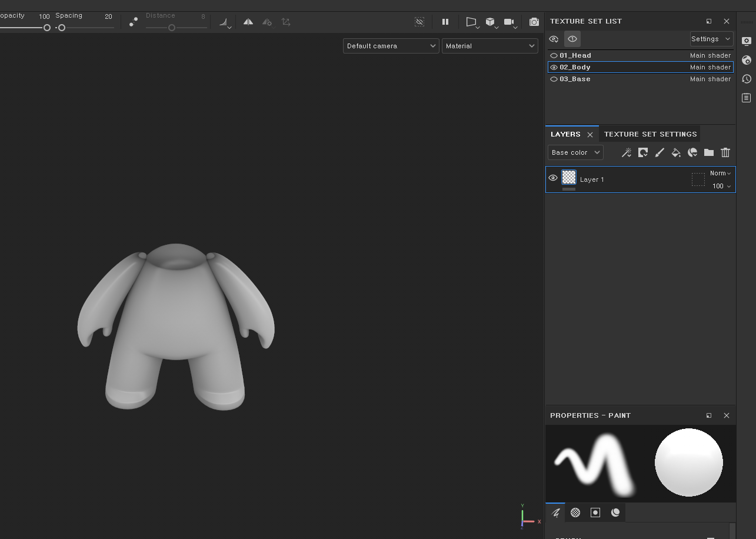Click Main shader for 02_Body
This screenshot has height=539, width=756.
(x=710, y=67)
